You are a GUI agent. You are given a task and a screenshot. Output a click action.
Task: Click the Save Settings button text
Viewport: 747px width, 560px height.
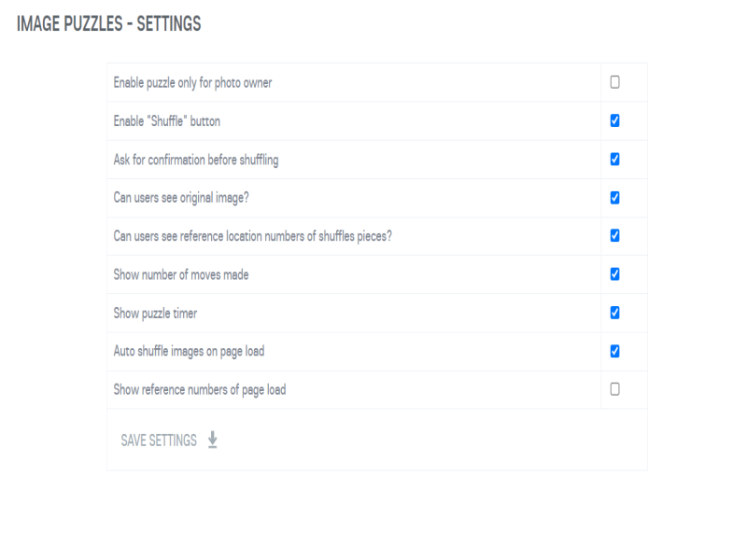tap(159, 441)
